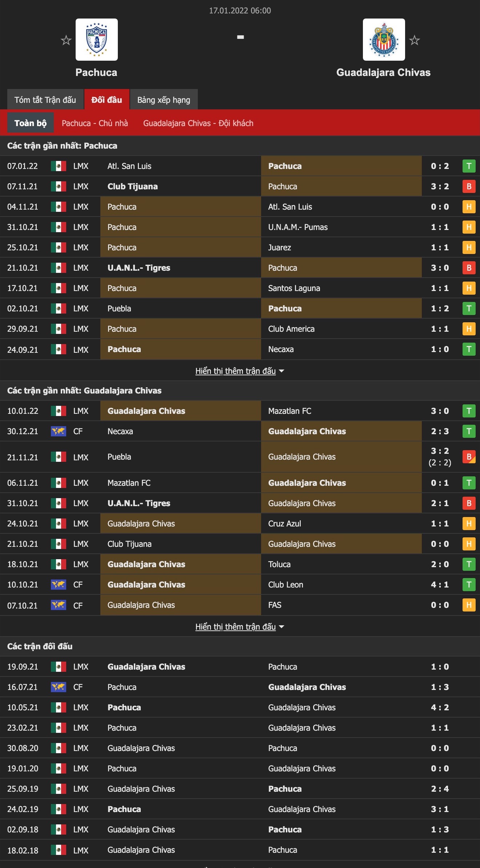Open Club Tijuana team in 07.11.21 match

tap(133, 186)
